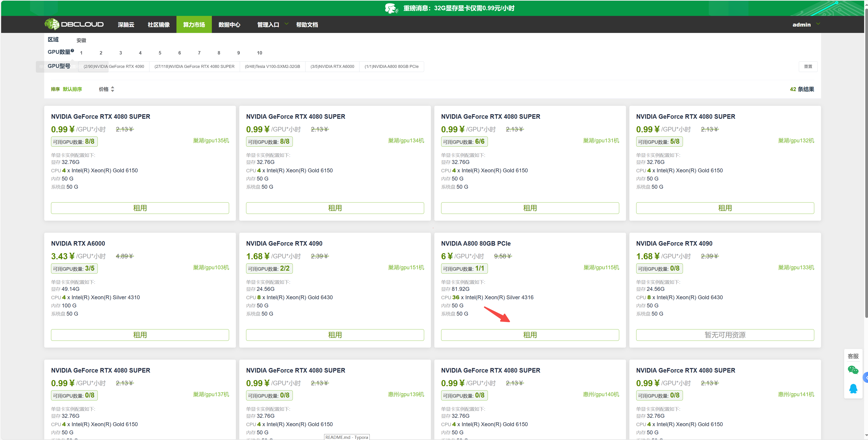868x440 pixels.
Task: Choose 默认排序 default sorting
Action: 72,89
